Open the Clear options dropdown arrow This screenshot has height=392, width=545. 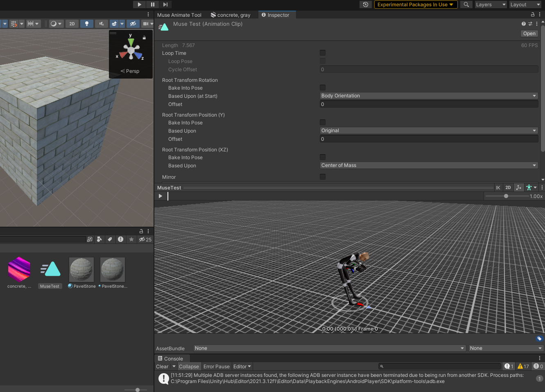pos(174,367)
